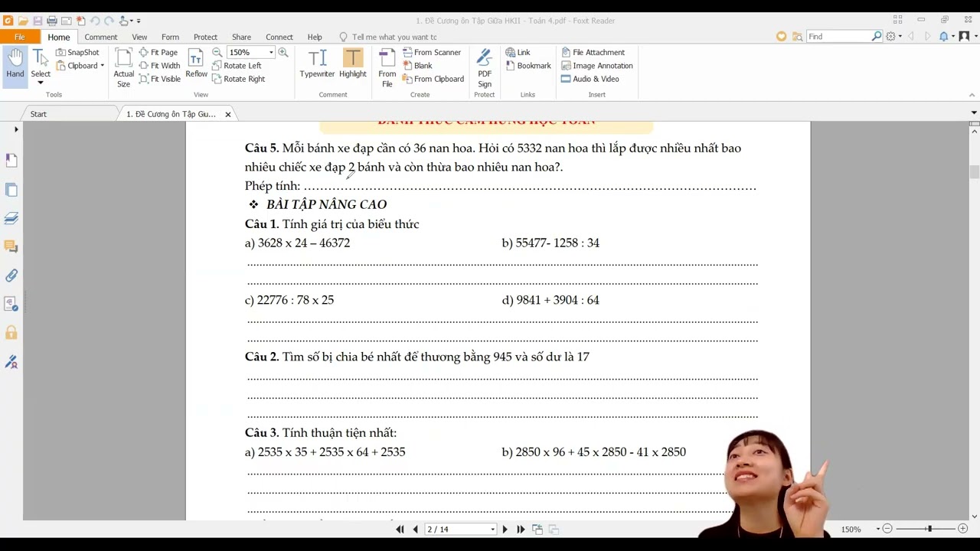
Task: Switch to the Connect ribbon tab
Action: click(x=279, y=37)
